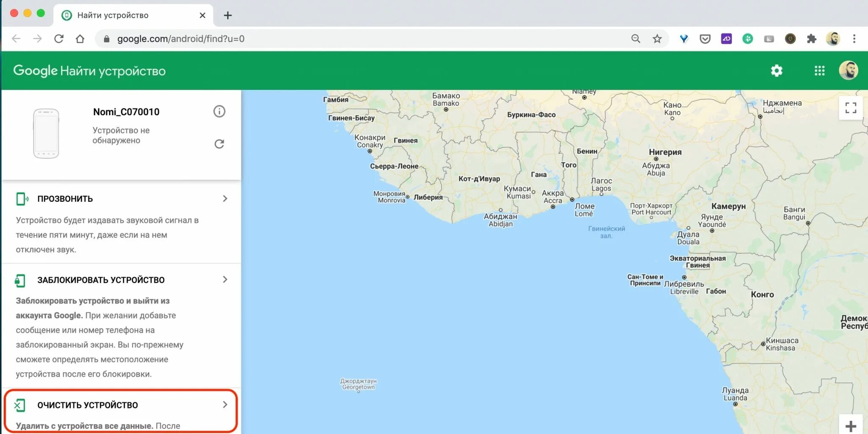The image size is (868, 434).
Task: Click 'Абиджан Abidjan' on the map
Action: coord(501,220)
